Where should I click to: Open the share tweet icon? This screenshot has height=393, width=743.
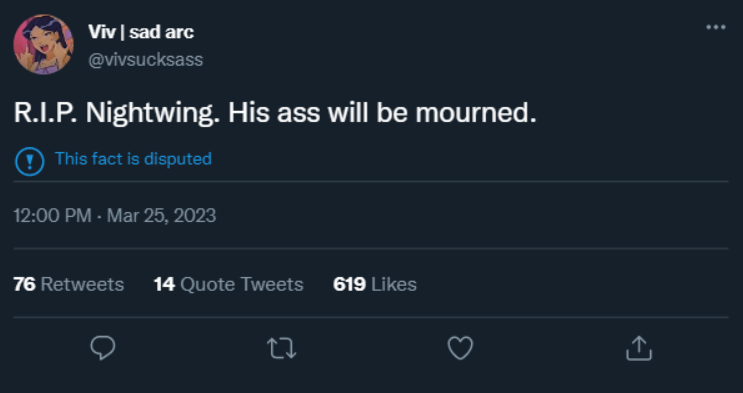(639, 348)
